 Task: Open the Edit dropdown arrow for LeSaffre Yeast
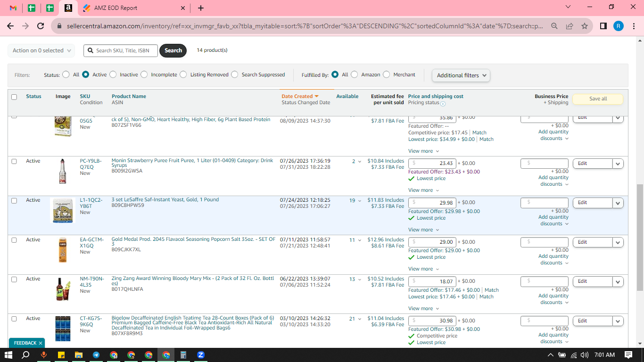(618, 203)
